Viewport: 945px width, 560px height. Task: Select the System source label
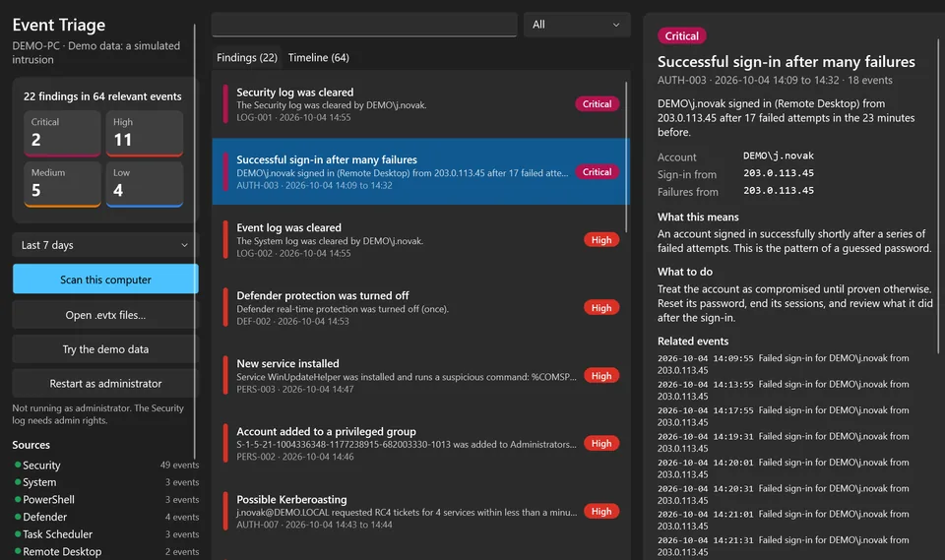pyautogui.click(x=39, y=482)
